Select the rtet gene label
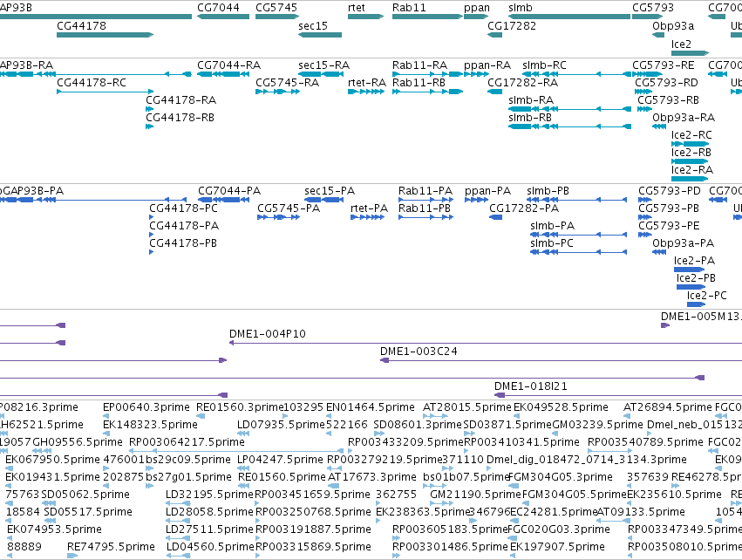This screenshot has height=560, width=742. pyautogui.click(x=357, y=8)
